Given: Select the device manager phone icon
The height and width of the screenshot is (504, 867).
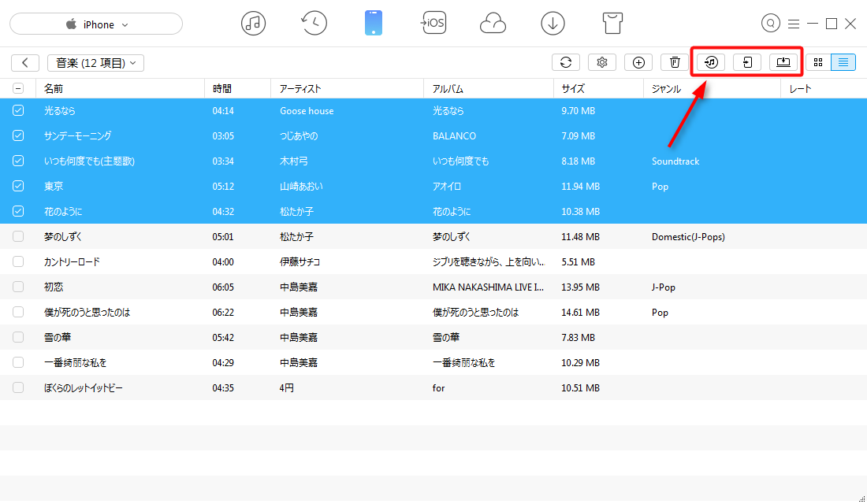Looking at the screenshot, I should click(x=374, y=24).
